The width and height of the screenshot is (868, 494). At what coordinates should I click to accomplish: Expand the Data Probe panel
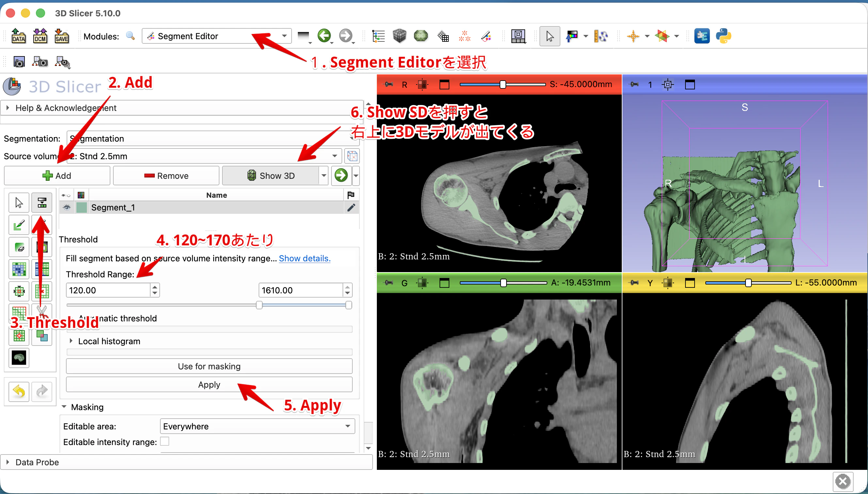(x=186, y=462)
